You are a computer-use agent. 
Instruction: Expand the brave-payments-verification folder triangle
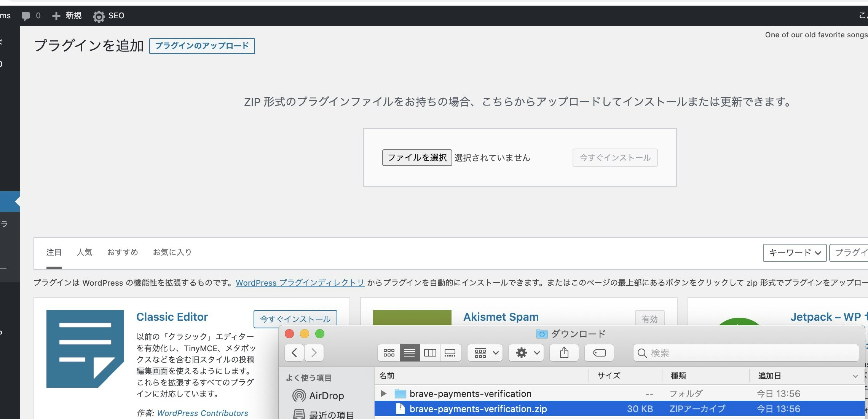(384, 393)
